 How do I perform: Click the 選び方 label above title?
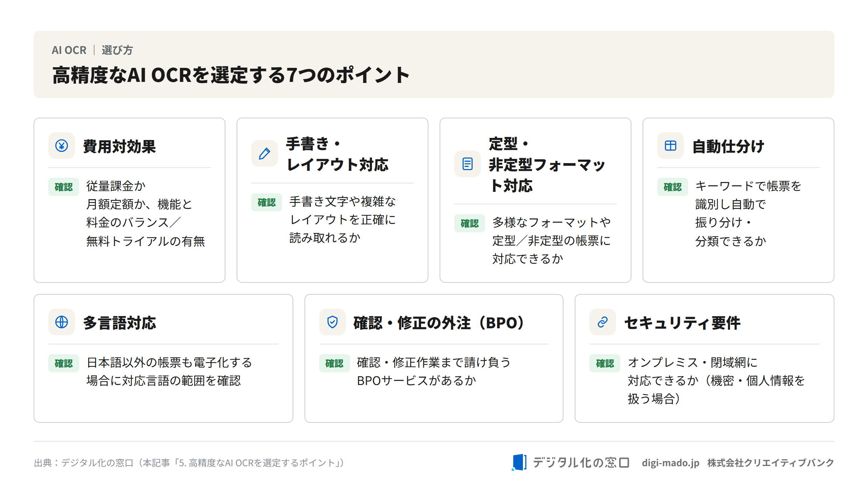[x=117, y=50]
